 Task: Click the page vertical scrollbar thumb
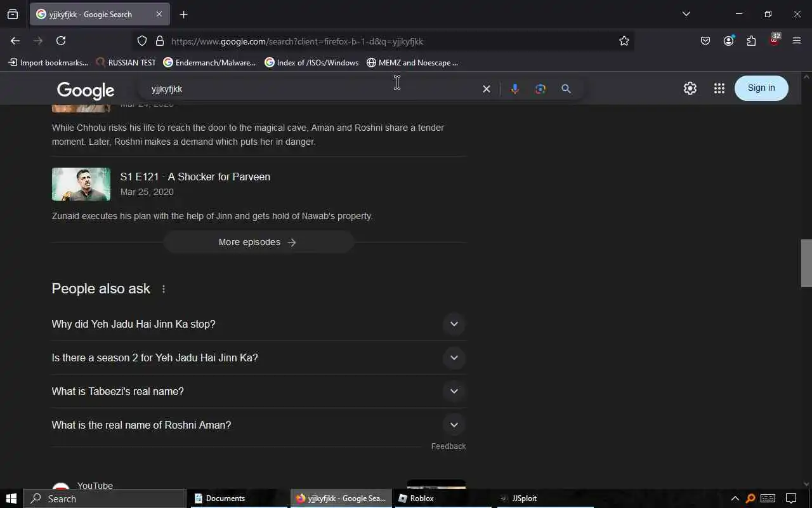[x=806, y=263]
